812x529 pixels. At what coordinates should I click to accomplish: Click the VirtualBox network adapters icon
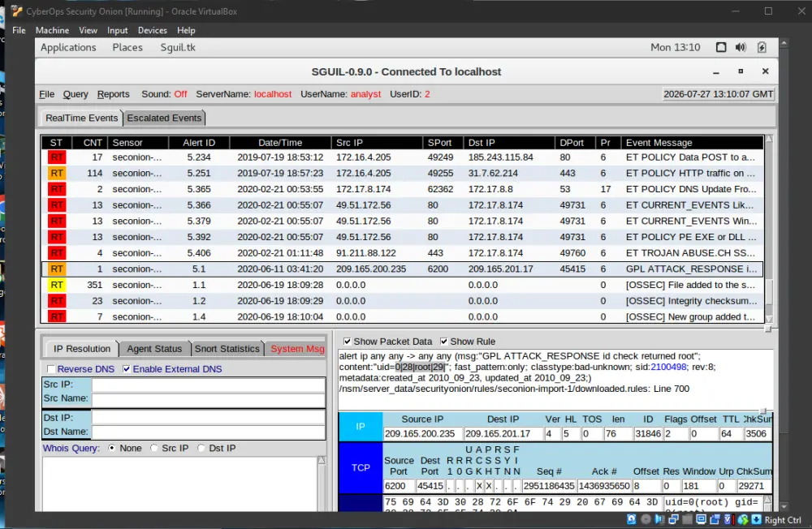pyautogui.click(x=673, y=519)
